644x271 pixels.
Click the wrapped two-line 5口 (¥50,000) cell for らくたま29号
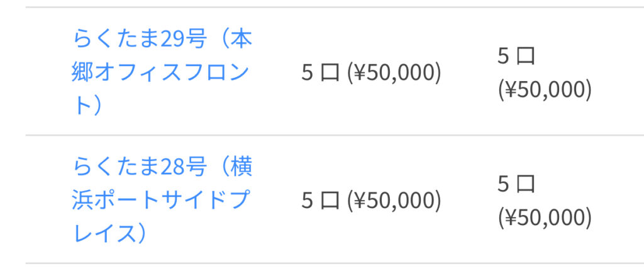coord(545,73)
